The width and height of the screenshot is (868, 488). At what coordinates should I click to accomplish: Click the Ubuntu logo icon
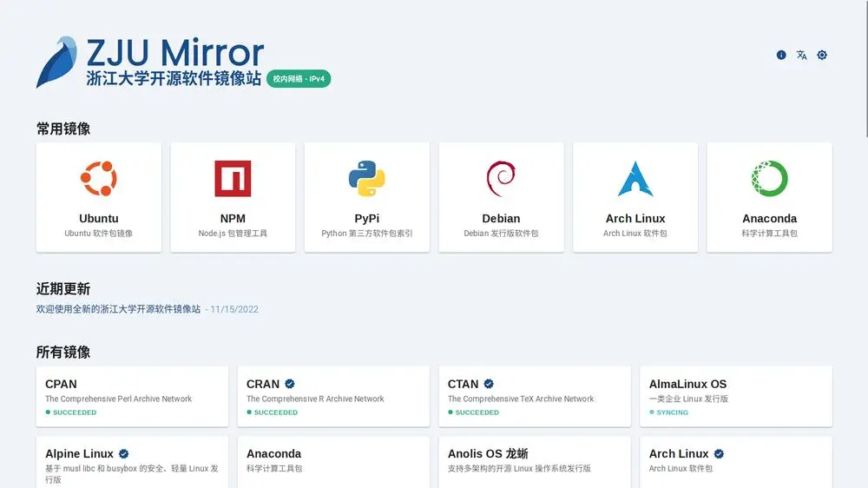99,179
